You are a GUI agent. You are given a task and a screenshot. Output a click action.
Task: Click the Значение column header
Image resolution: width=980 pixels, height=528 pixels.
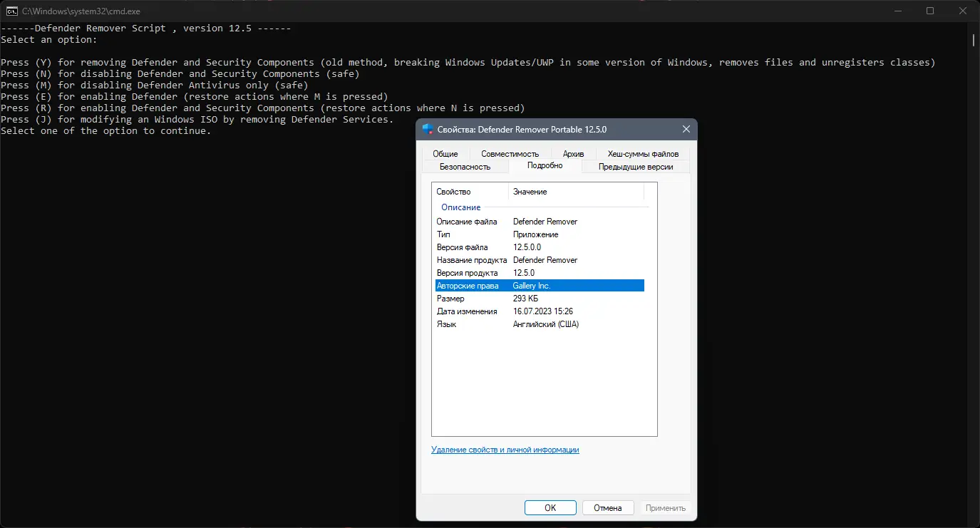(576, 192)
